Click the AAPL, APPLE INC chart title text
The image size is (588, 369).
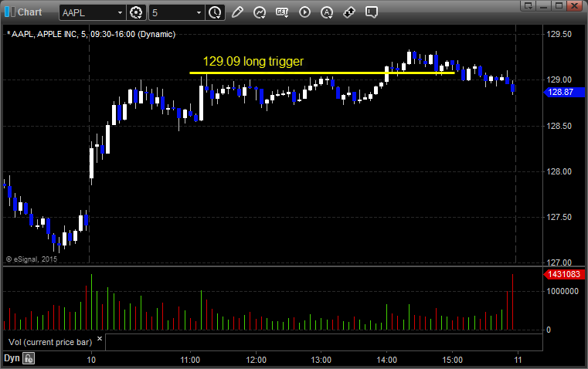click(91, 34)
